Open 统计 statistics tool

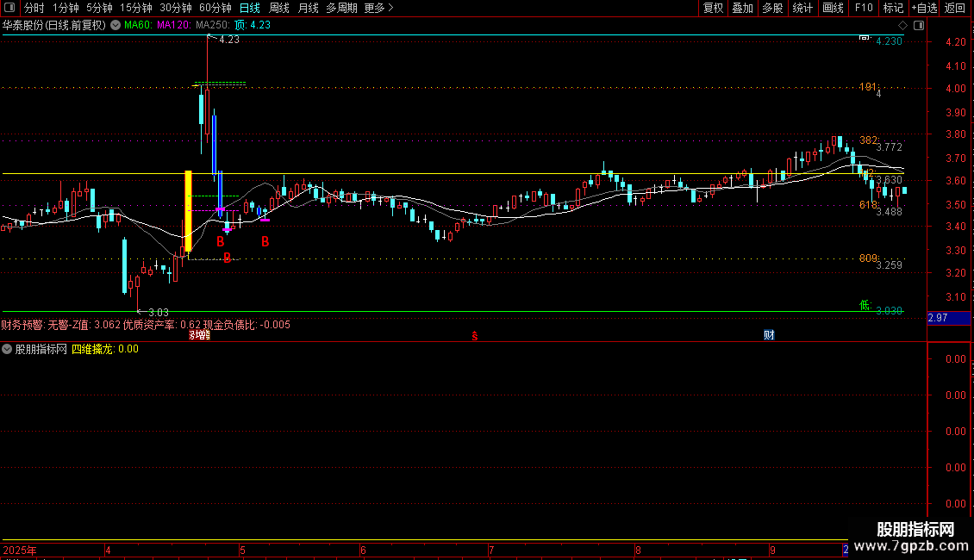802,8
